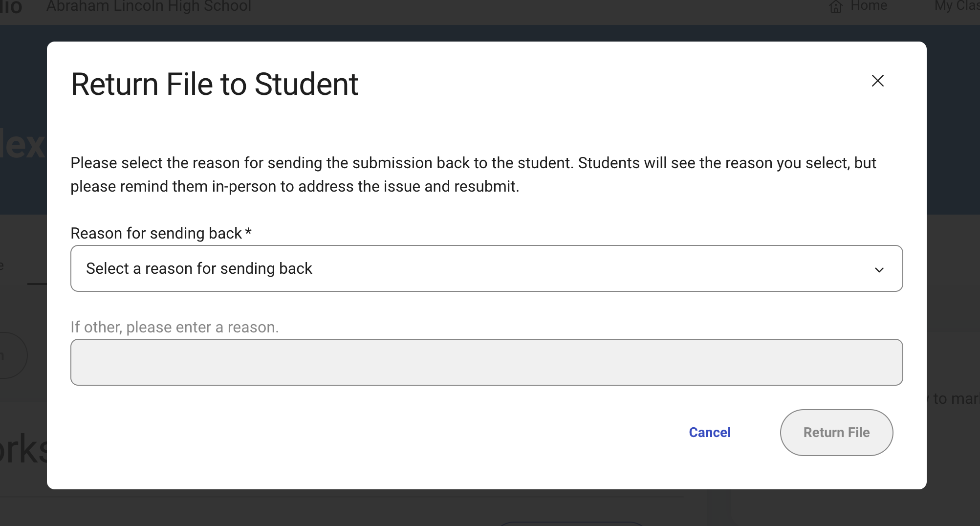
Task: Click the Return File button
Action: pos(836,433)
